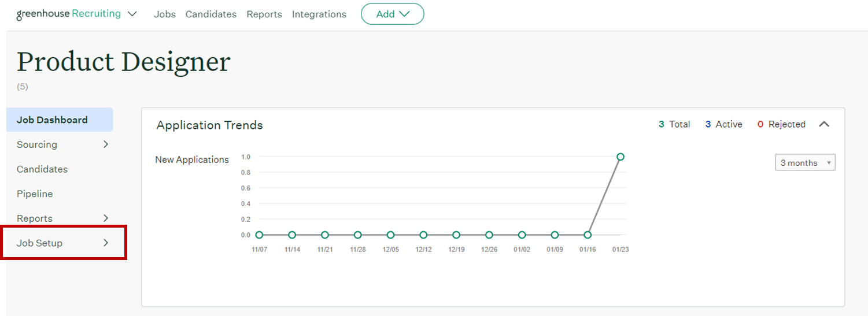Image resolution: width=868 pixels, height=316 pixels.
Task: Collapse the Application Trends panel
Action: tap(824, 124)
